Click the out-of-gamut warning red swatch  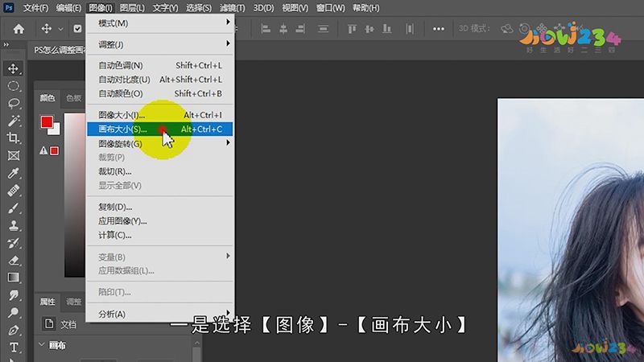click(x=54, y=150)
